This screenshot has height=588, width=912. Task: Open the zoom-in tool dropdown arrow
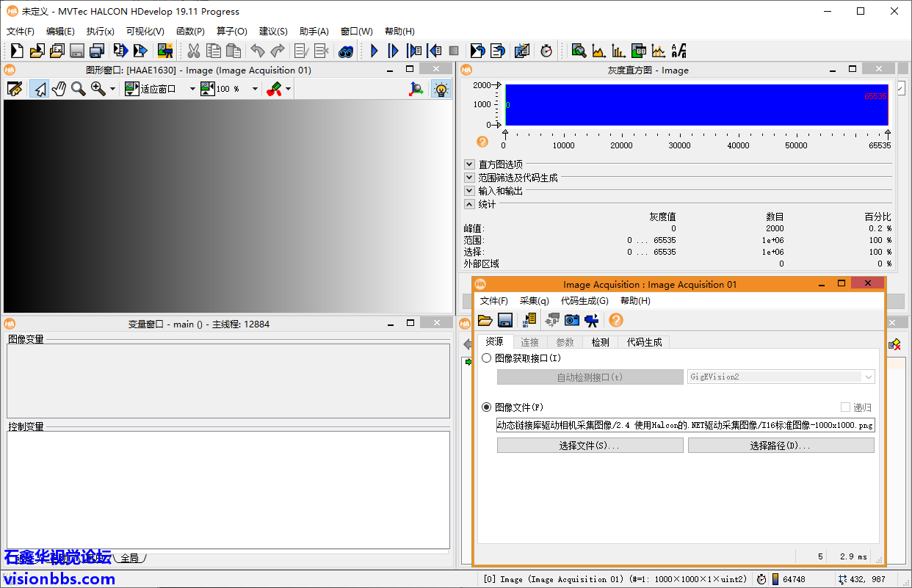click(x=112, y=89)
